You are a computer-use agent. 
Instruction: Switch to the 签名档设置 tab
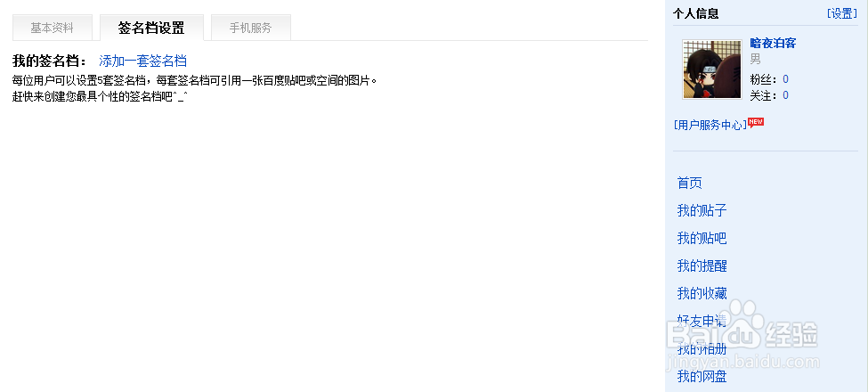tap(151, 28)
